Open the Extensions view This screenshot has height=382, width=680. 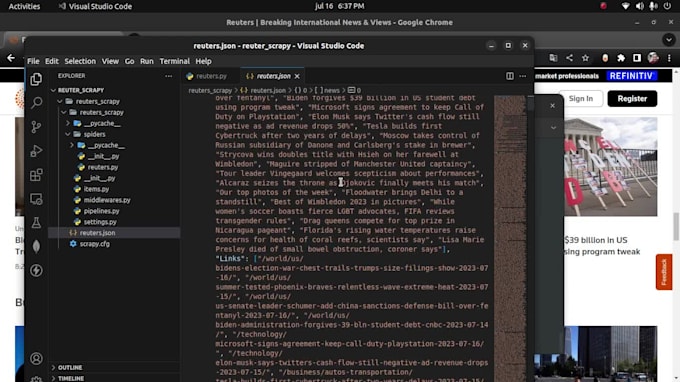point(36,175)
